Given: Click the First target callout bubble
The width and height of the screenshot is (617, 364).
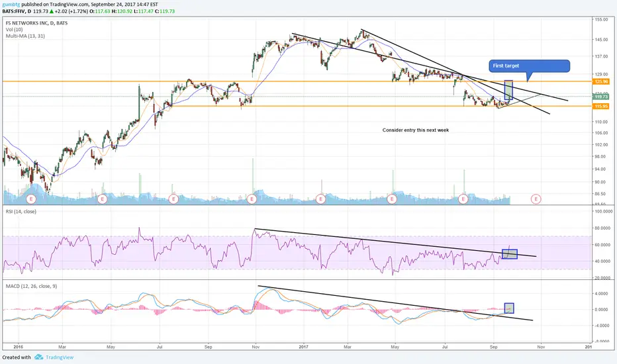Looking at the screenshot, I should point(529,66).
